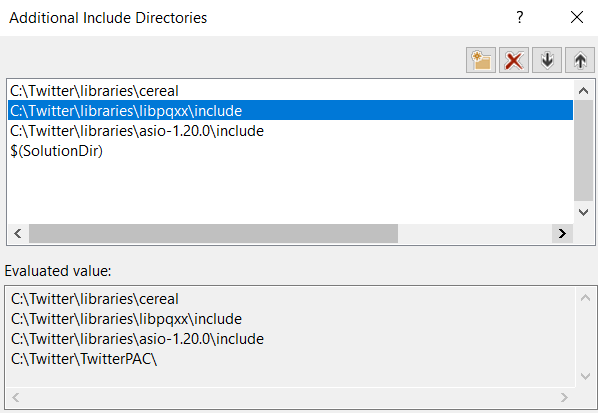Click right arrow of Evaluated value horizontal scrollbar
Screen dimensions: 598x413
tap(564, 398)
